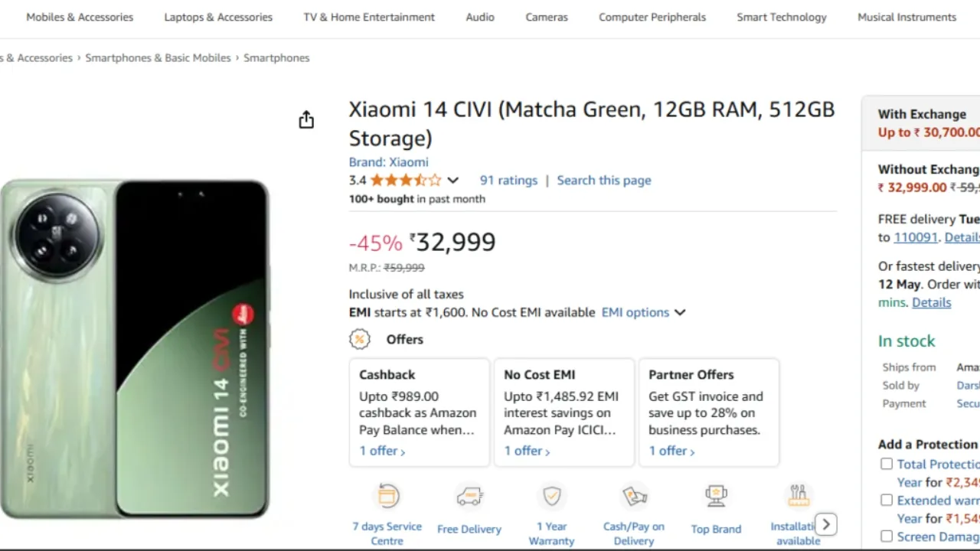The image size is (980, 551).
Task: Click the Cash/Pay on Delivery icon
Action: (634, 496)
